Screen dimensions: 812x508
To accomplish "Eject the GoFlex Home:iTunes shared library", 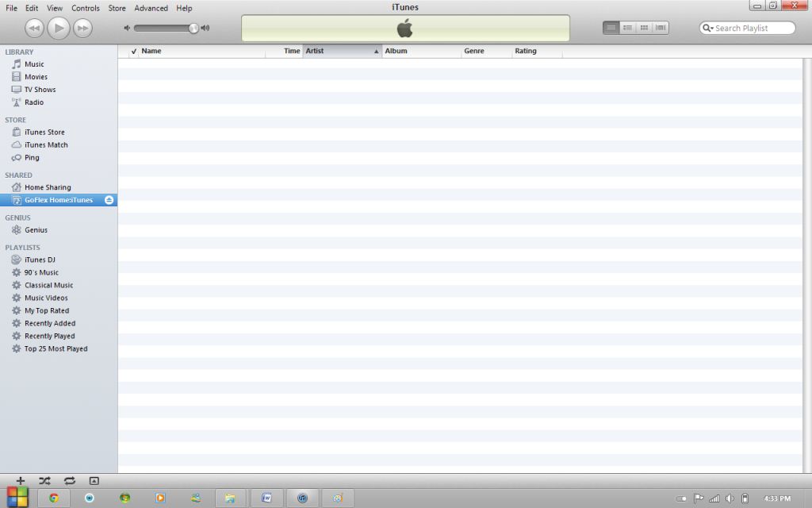I will (109, 200).
